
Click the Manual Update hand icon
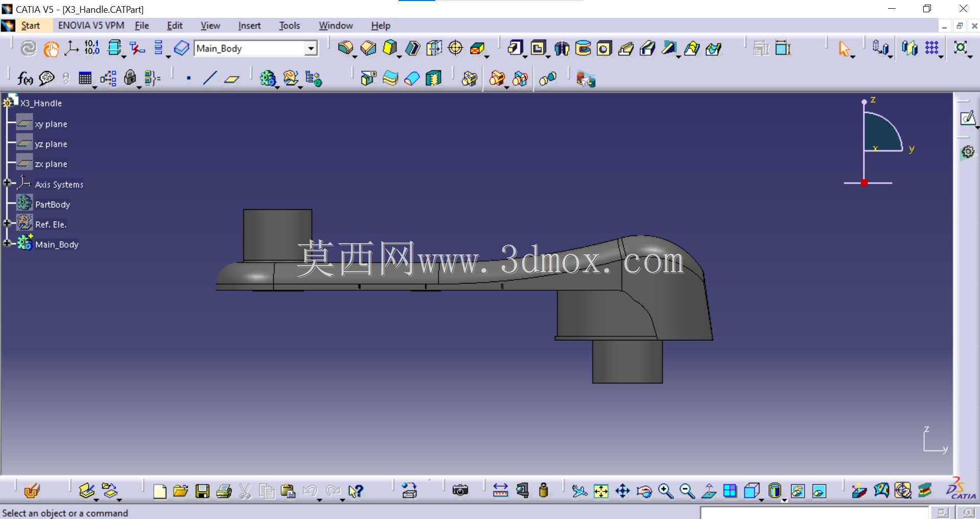pyautogui.click(x=51, y=49)
